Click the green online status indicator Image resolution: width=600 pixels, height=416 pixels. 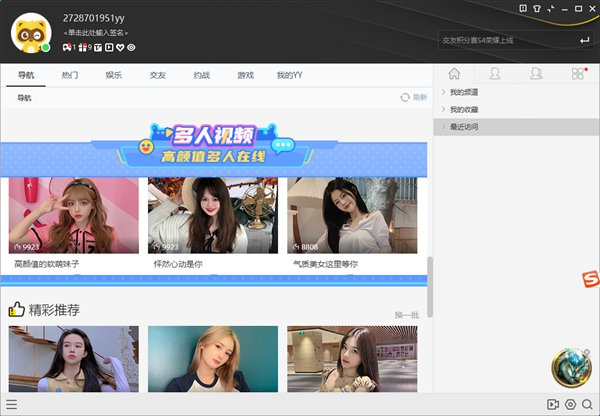pos(45,47)
